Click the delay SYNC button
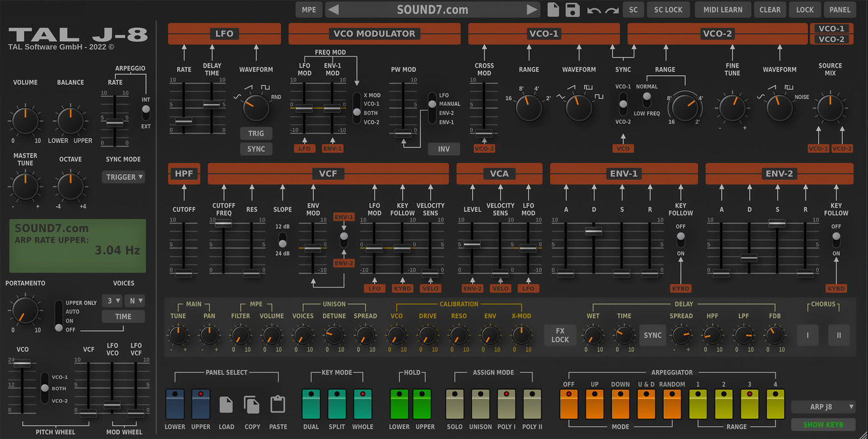Image resolution: width=868 pixels, height=439 pixels. pyautogui.click(x=652, y=335)
